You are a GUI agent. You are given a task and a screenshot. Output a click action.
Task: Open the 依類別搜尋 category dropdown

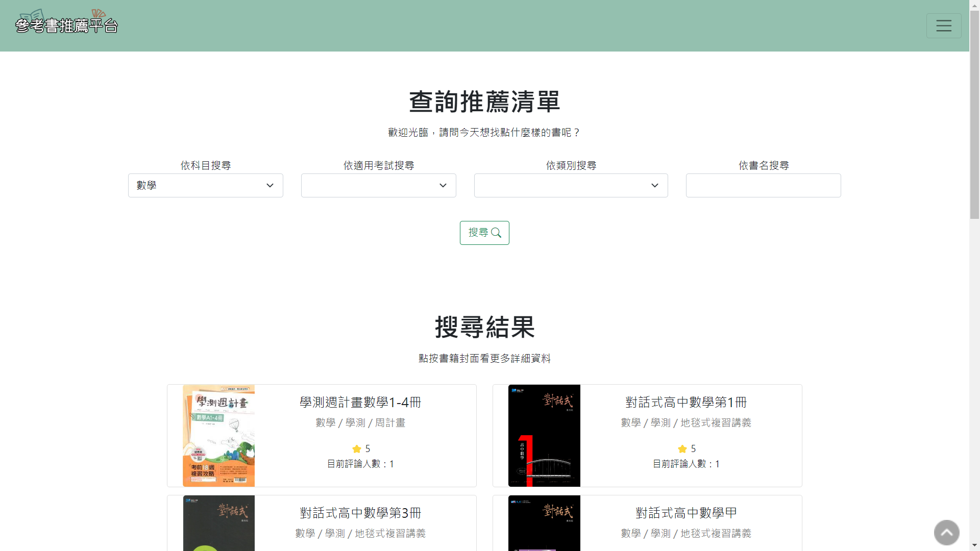tap(571, 185)
